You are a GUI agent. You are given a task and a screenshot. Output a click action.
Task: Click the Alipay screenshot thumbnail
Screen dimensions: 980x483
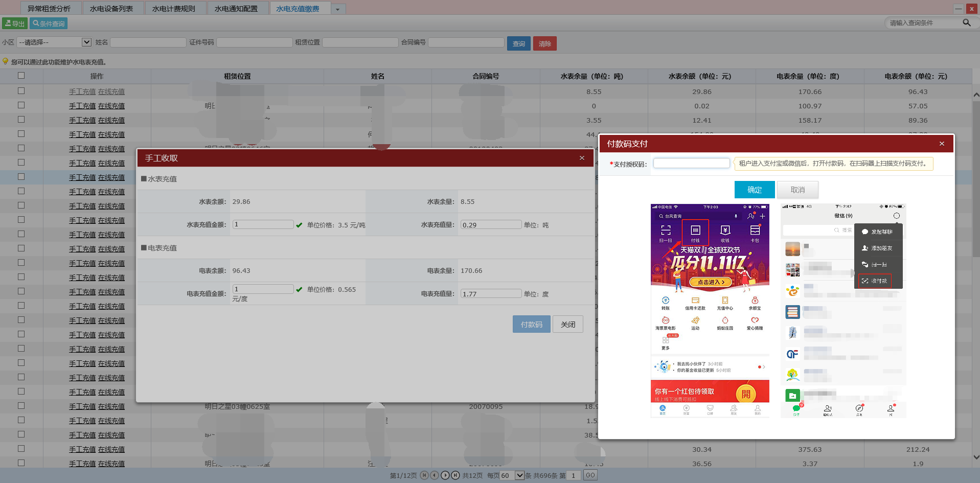point(710,311)
